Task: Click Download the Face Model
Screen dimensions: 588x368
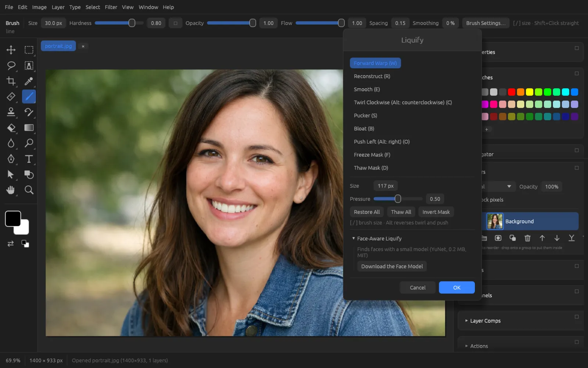Action: (x=392, y=266)
